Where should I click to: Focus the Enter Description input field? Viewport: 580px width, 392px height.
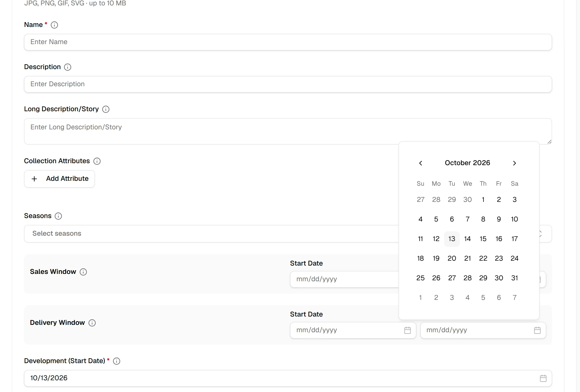point(288,84)
